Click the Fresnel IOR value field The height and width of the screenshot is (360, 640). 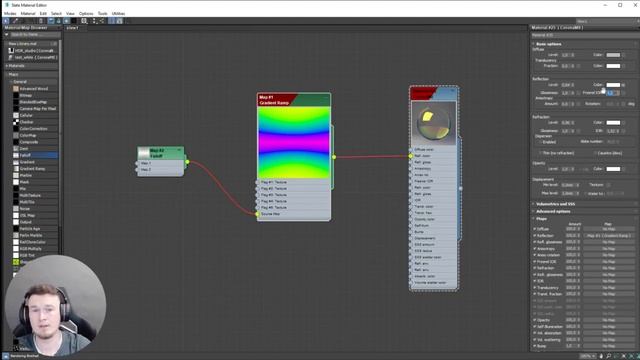point(611,93)
